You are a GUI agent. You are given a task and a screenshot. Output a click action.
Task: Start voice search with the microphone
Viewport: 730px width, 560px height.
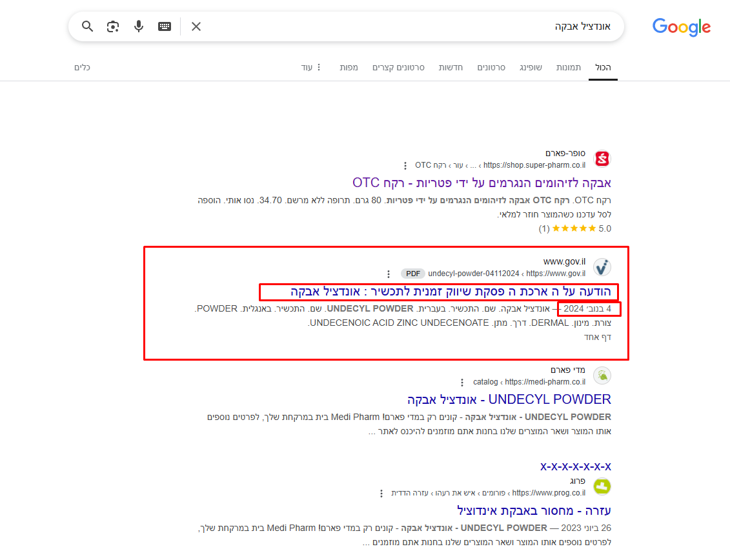139,26
